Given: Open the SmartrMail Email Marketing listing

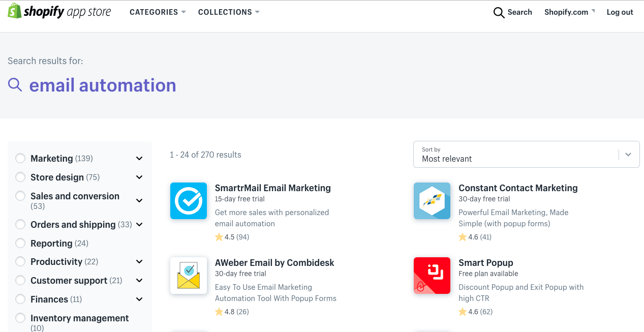Looking at the screenshot, I should [272, 188].
